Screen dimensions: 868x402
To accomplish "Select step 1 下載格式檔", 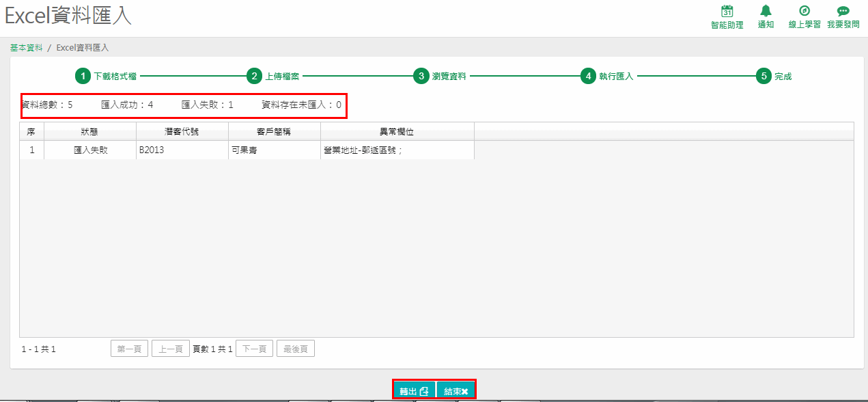I will point(106,76).
